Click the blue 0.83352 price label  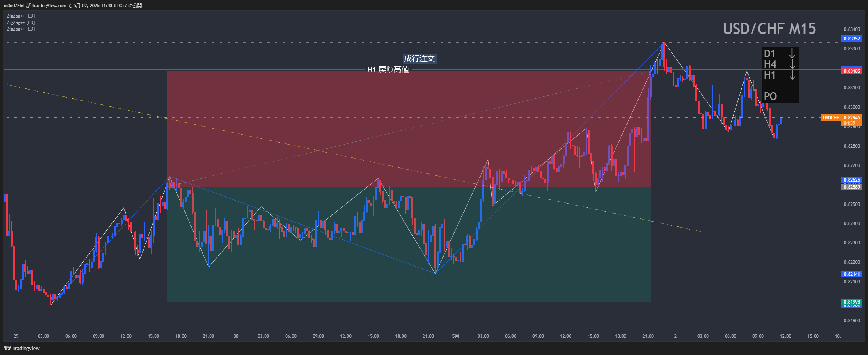tap(852, 39)
